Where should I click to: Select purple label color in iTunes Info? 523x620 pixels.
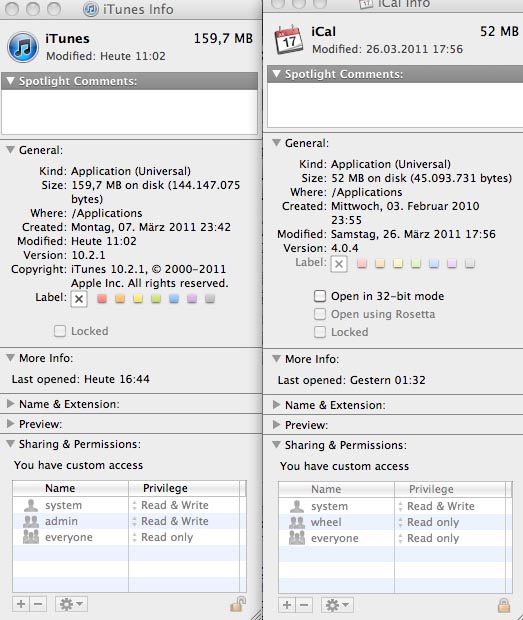coord(192,299)
